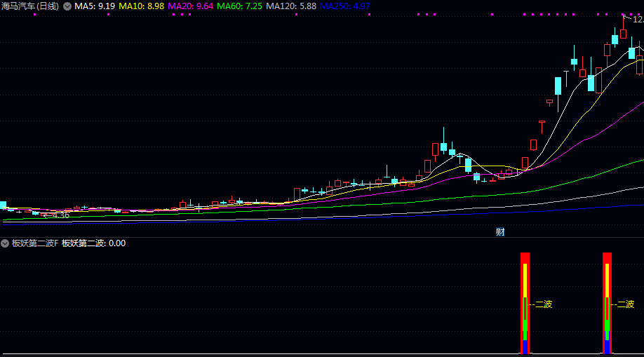Expand the 板妖第二波F indicator dropdown arrow
Image resolution: width=644 pixels, height=357 pixels.
6,243
